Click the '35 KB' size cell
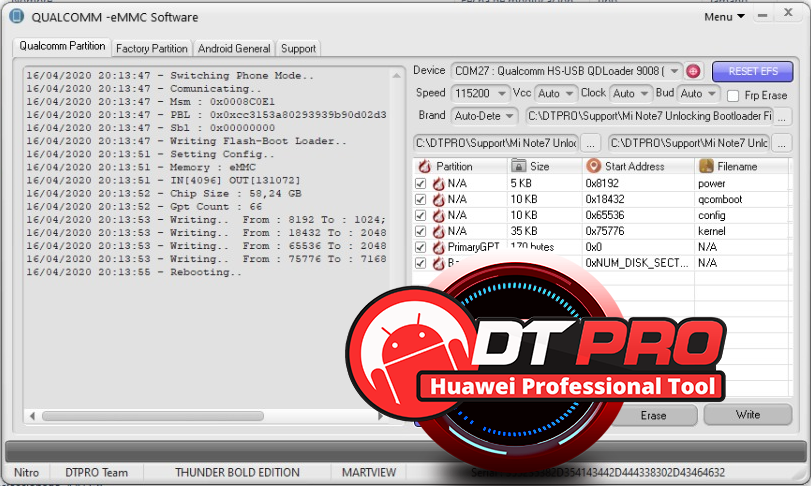This screenshot has width=811, height=486. click(524, 231)
